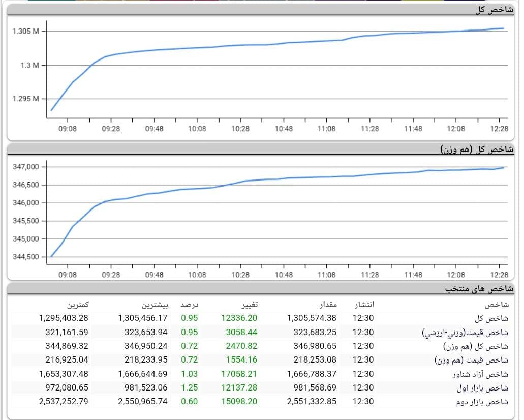This screenshot has width=524, height=420.
Task: Click highest value 346,950.24
Action: coord(146,346)
